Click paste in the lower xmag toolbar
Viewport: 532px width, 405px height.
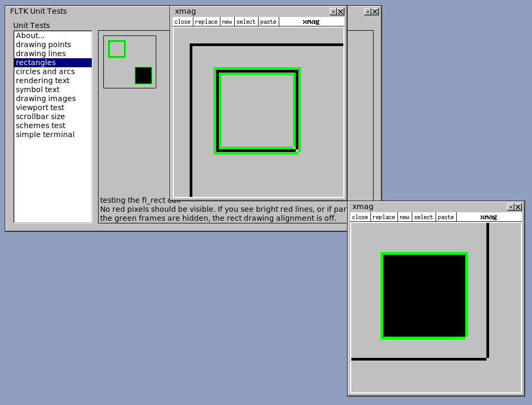tap(446, 217)
